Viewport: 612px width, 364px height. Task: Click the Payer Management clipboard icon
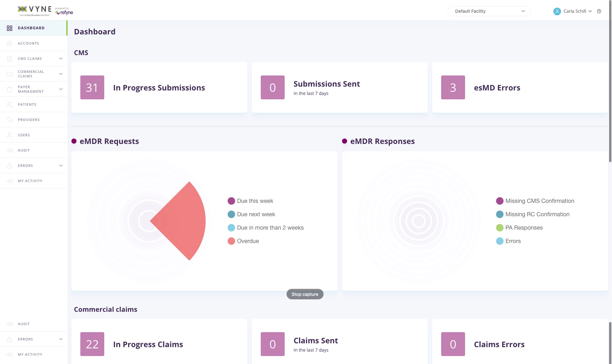tap(10, 89)
